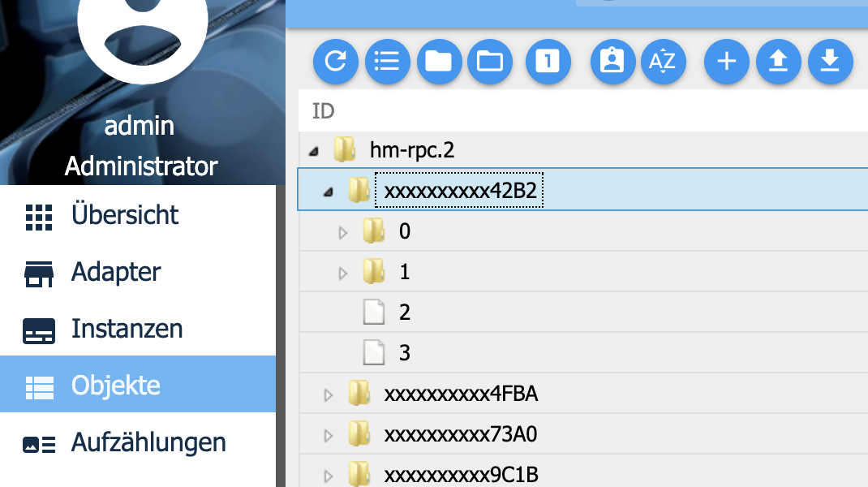Select xxxxxxxxxx4FBA row
Viewport: 868px width, 487px height.
coord(583,394)
